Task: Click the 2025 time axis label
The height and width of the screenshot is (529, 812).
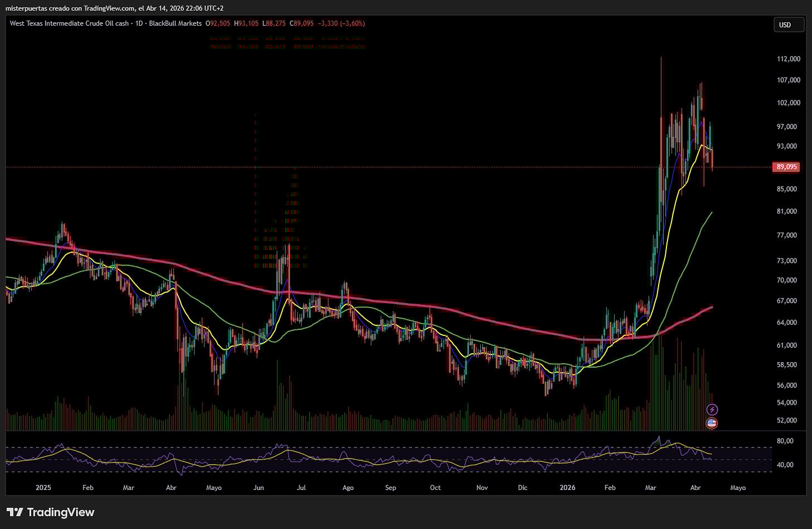Action: pyautogui.click(x=43, y=488)
